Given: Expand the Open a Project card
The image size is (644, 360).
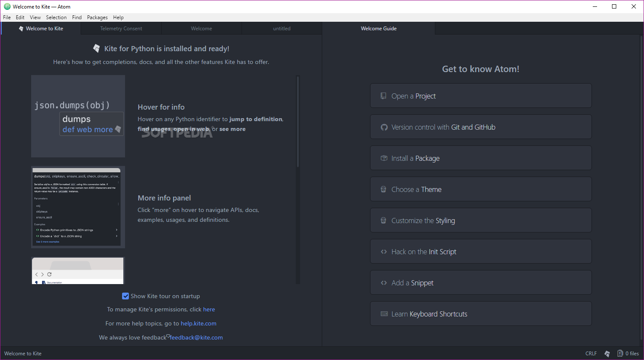Looking at the screenshot, I should click(481, 96).
